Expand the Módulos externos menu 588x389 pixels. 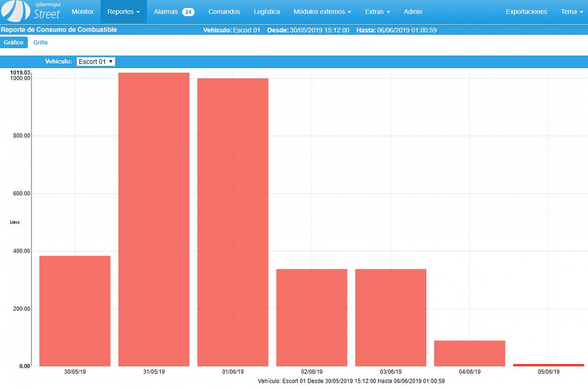click(x=322, y=11)
